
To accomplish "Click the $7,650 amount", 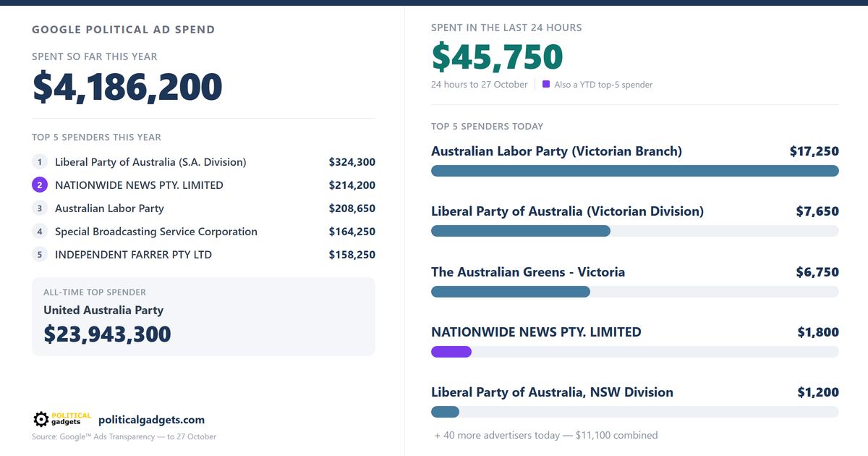I will point(817,211).
